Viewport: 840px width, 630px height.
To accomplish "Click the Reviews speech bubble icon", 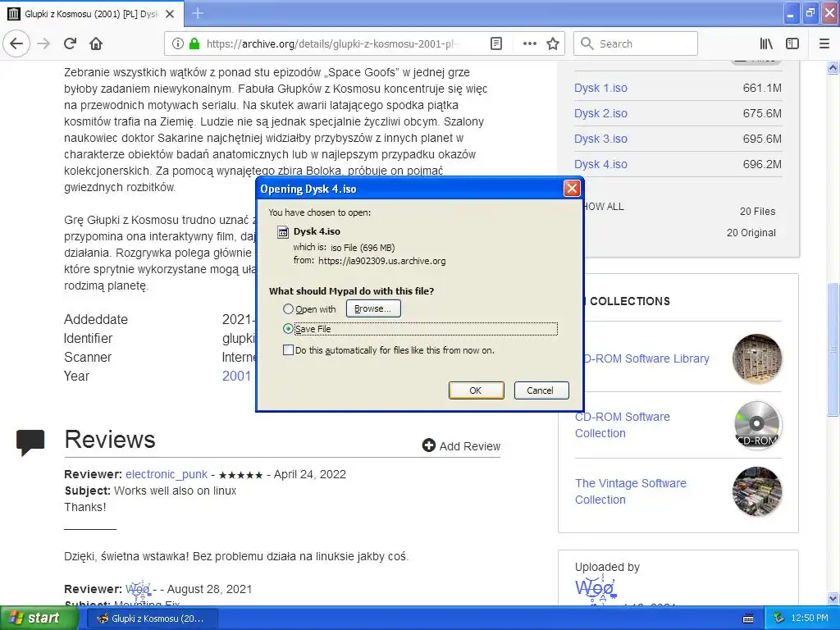I will click(30, 442).
